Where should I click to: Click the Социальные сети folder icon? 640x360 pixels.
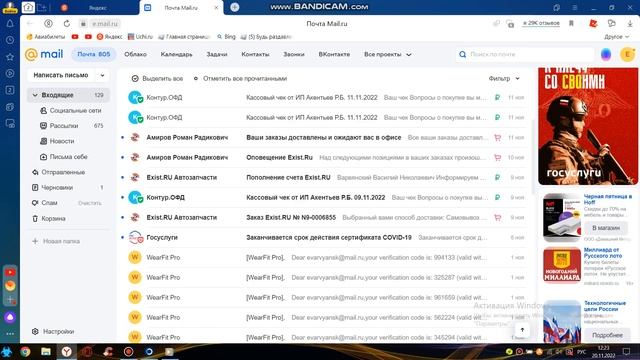pos(44,111)
